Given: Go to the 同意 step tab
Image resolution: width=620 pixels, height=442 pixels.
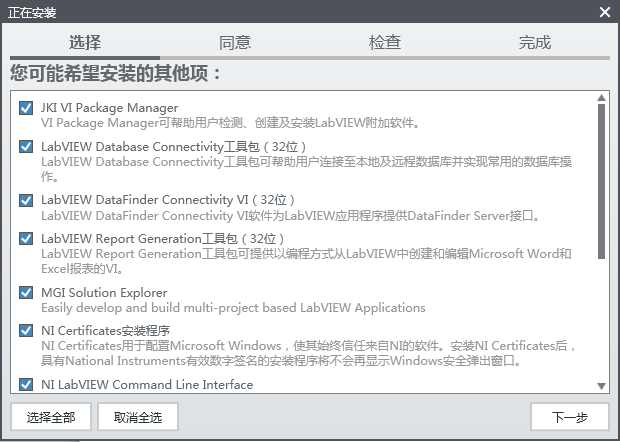Looking at the screenshot, I should pyautogui.click(x=235, y=42).
